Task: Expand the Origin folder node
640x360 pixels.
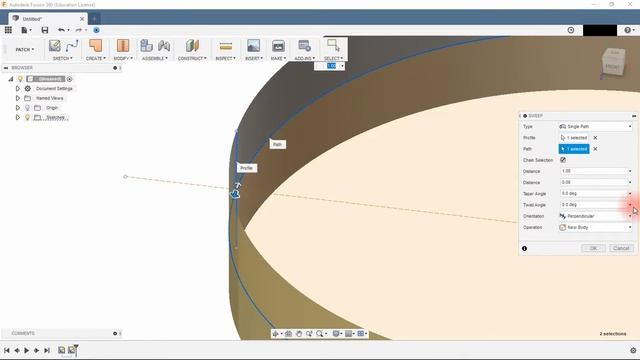Action: point(18,108)
